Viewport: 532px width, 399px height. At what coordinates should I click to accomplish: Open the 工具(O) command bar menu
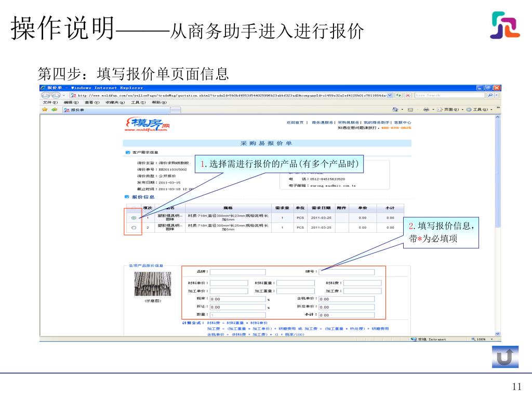[x=480, y=110]
